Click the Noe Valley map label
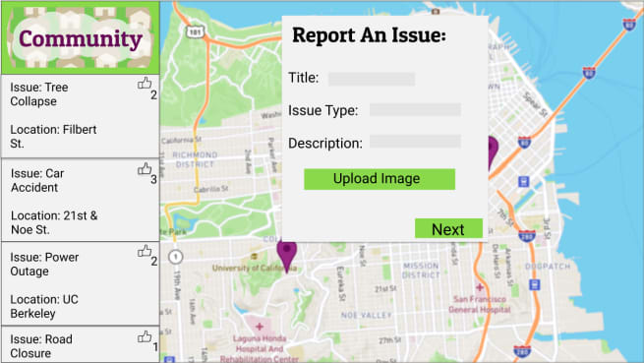The height and width of the screenshot is (363, 644). (367, 316)
